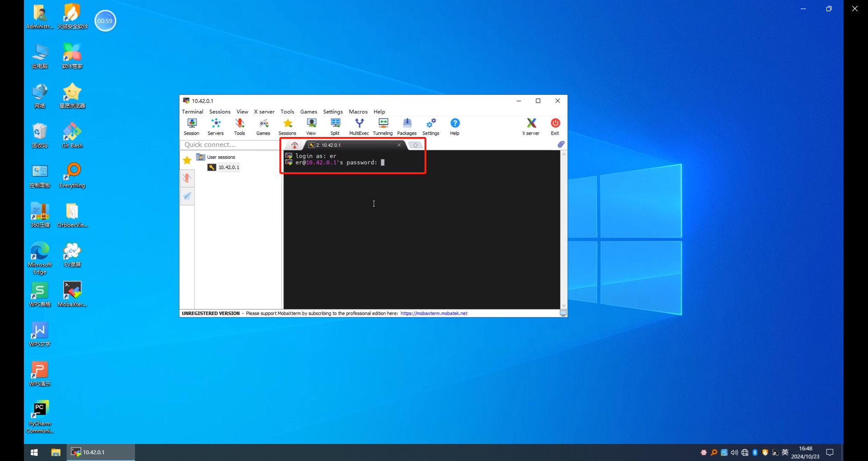Viewport: 868px width, 461px height.
Task: Open the mobaxterm.mobatek.net link
Action: (434, 313)
